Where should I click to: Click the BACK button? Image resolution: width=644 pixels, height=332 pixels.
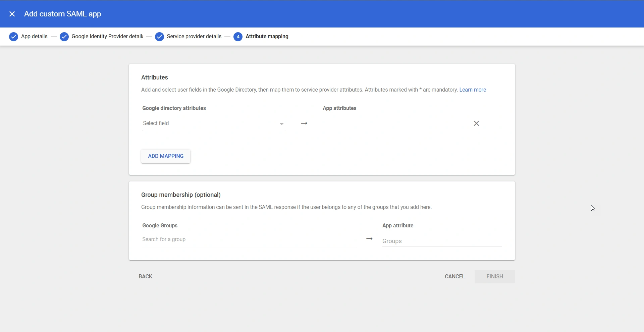[145, 276]
